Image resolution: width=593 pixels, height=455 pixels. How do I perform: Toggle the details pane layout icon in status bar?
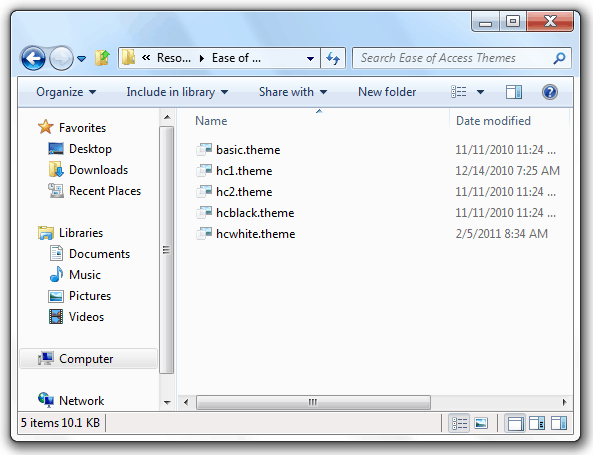[537, 423]
